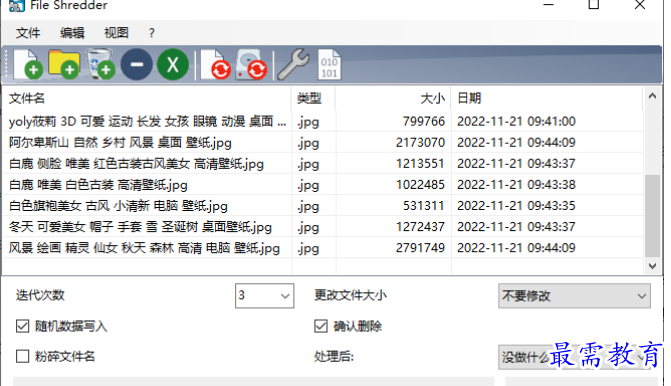671x386 pixels.
Task: Click the Add Recycle Bin icon
Action: [x=101, y=65]
